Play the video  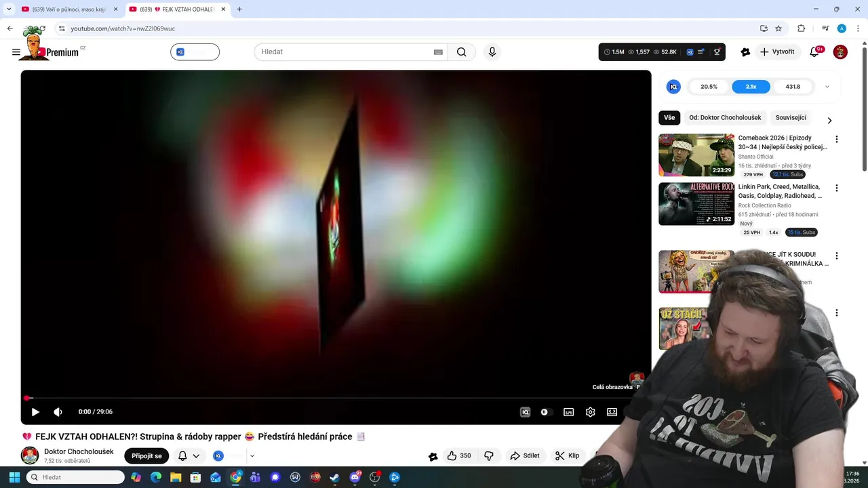[x=35, y=412]
